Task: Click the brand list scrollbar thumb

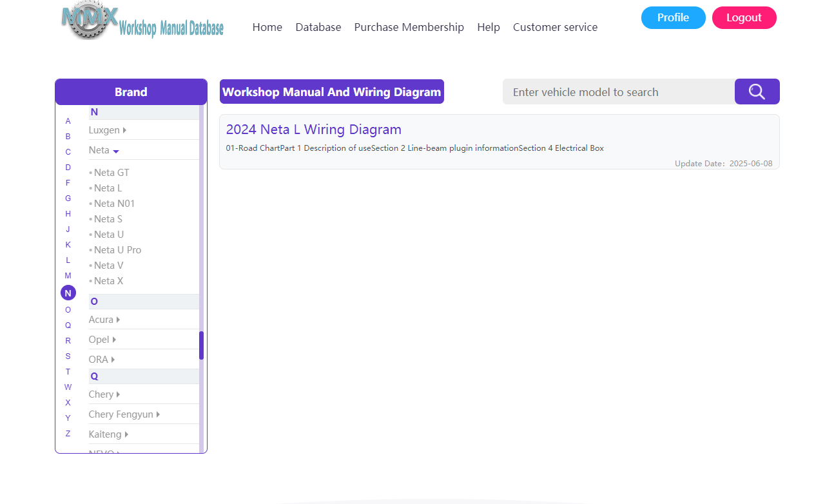Action: pyautogui.click(x=202, y=345)
